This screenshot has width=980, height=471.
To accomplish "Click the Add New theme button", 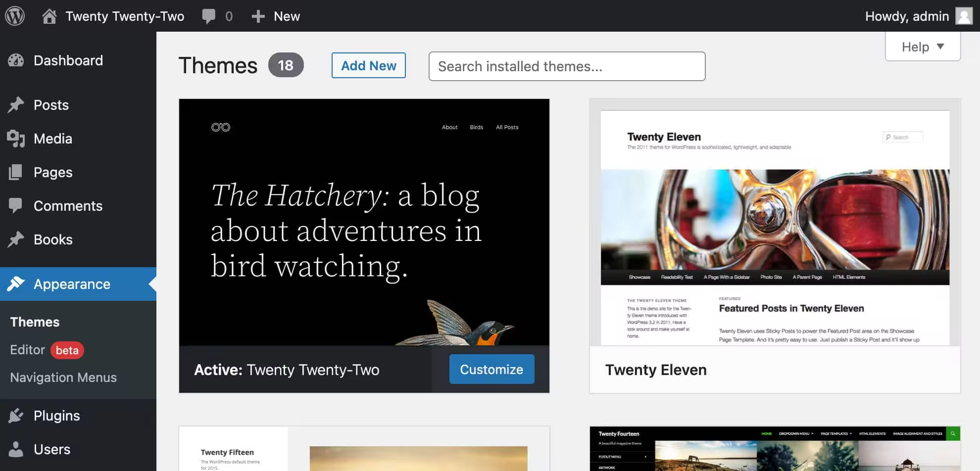I will [x=368, y=65].
